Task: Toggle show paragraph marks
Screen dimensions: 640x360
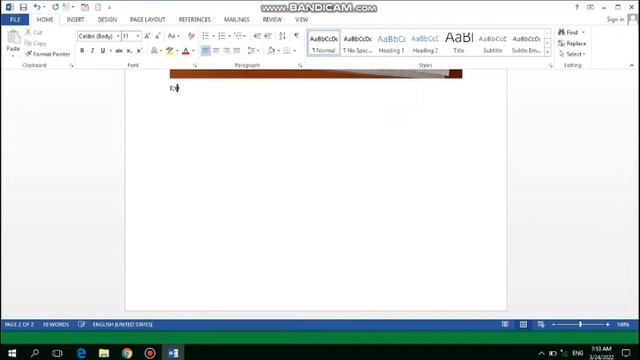Action: pyautogui.click(x=297, y=36)
